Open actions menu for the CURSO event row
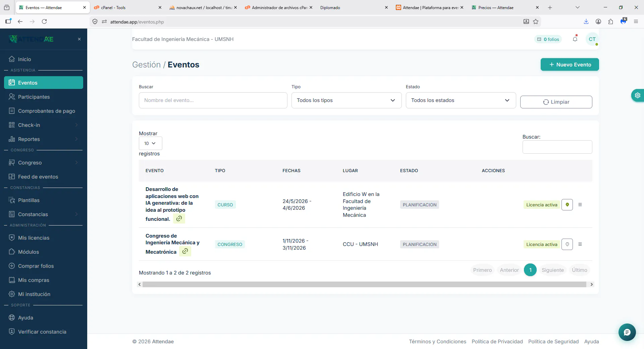 580,205
